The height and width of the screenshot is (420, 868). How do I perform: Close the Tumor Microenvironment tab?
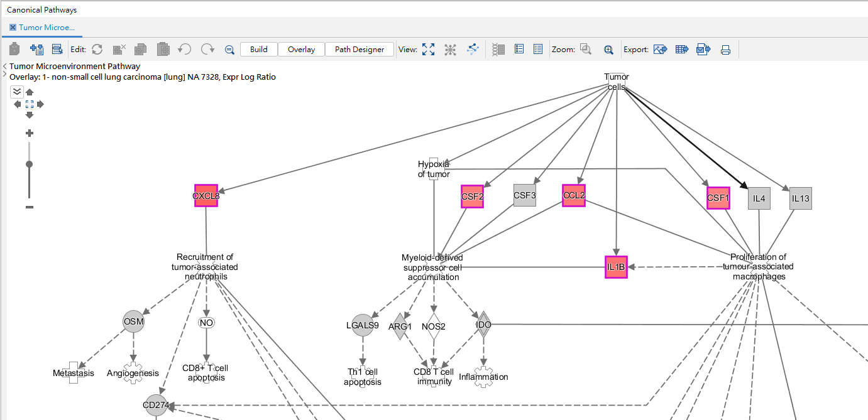(x=13, y=28)
